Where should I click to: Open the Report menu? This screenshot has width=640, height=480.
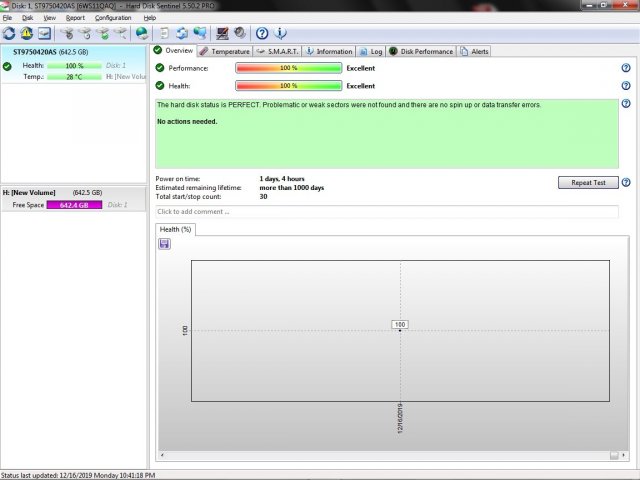click(75, 18)
